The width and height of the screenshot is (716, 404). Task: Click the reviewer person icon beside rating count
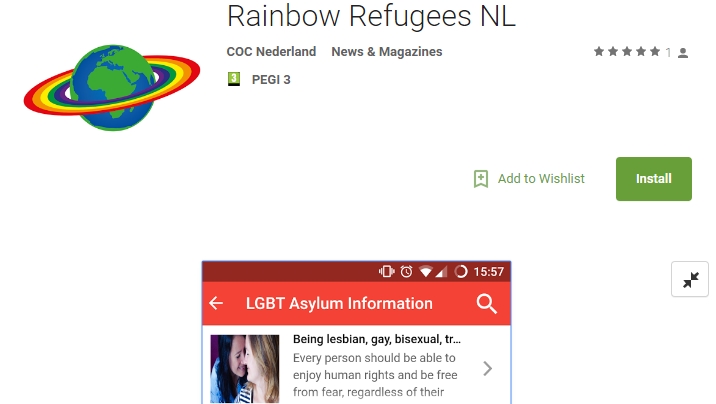point(683,53)
